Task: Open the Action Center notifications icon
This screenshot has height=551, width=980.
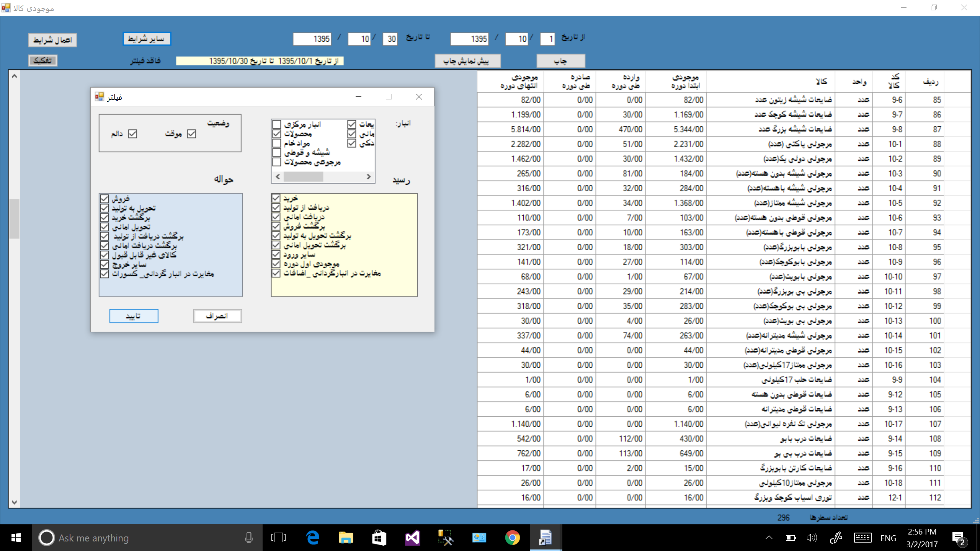Action: coord(958,538)
